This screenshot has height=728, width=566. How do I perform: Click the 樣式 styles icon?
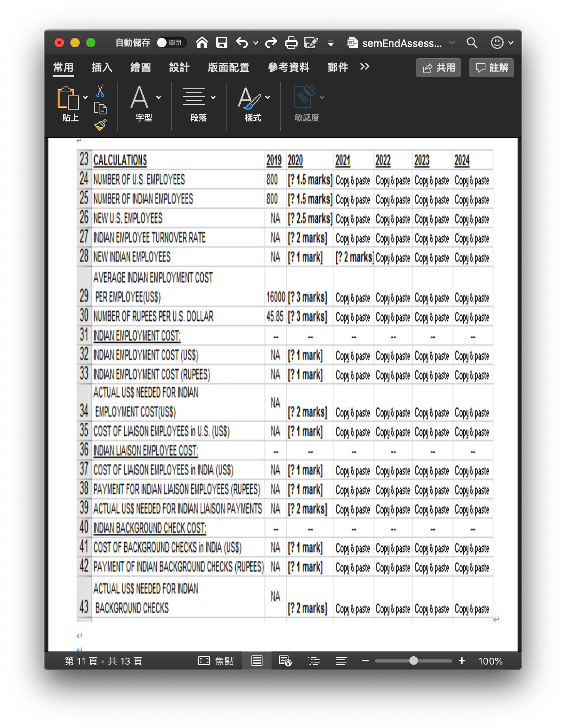[x=249, y=98]
